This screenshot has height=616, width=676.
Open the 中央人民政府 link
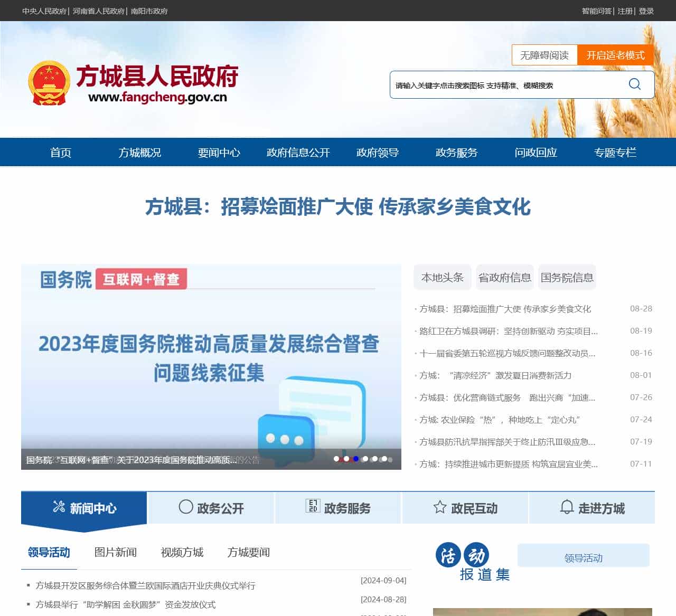coord(44,11)
